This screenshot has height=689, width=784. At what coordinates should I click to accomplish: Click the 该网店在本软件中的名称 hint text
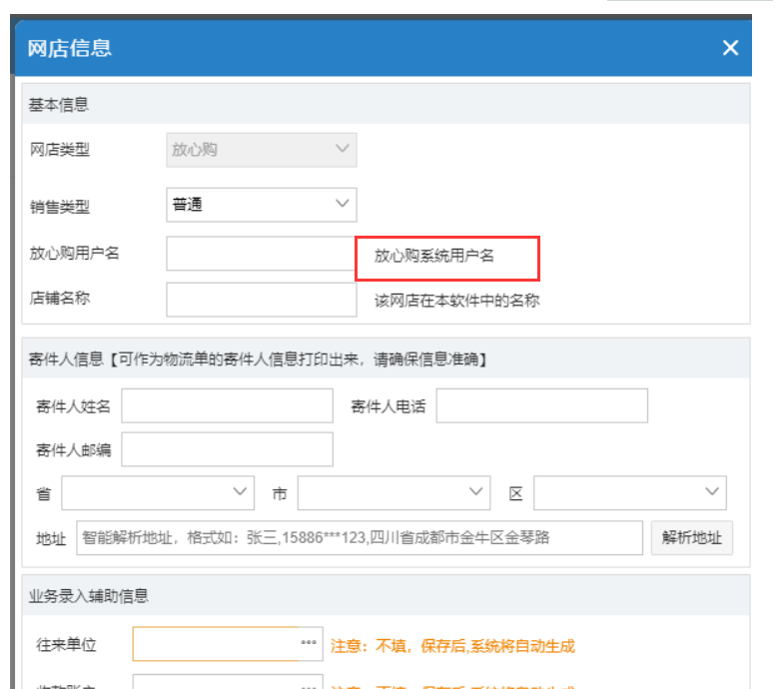pos(457,301)
